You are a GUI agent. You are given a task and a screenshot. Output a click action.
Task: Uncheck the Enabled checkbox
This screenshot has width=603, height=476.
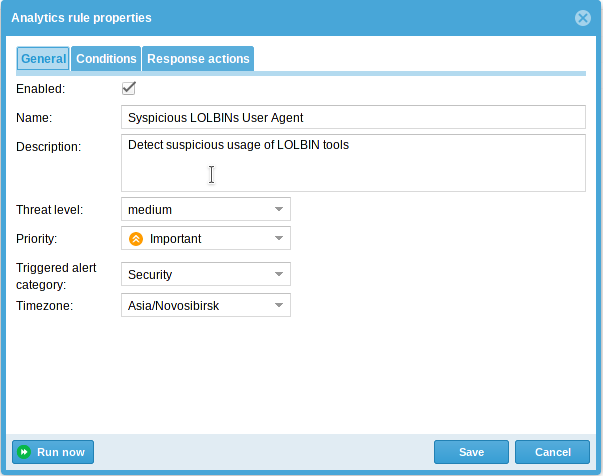pyautogui.click(x=128, y=88)
